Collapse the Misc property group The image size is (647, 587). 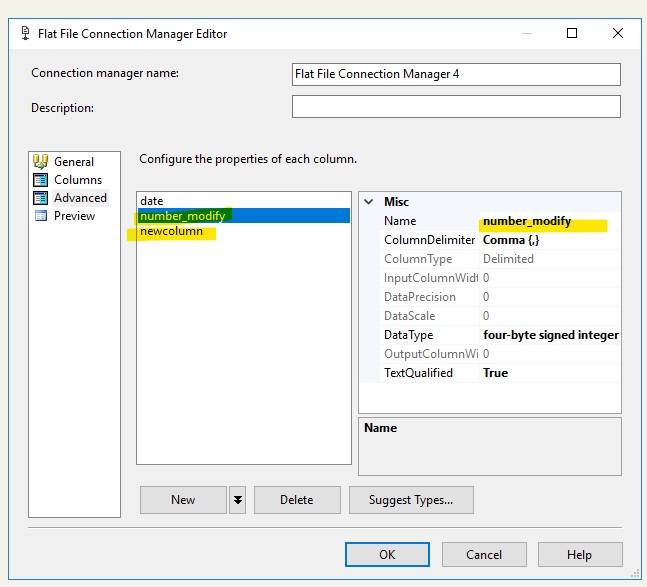[369, 202]
